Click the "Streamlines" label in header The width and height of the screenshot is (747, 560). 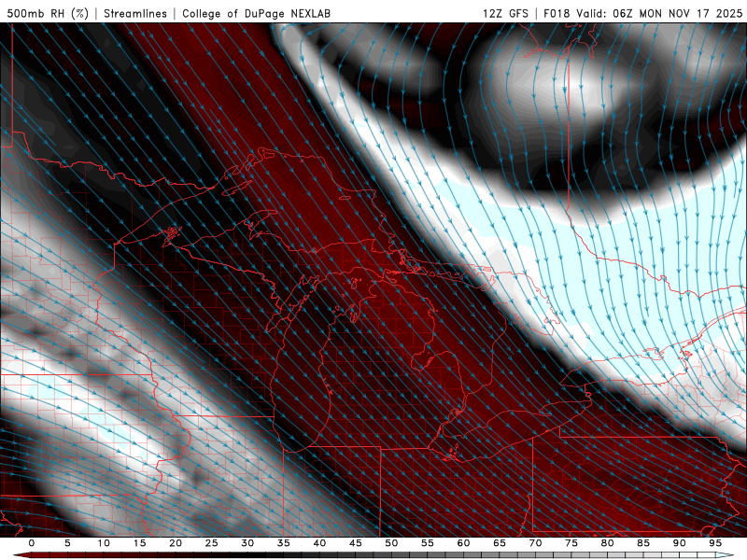(x=135, y=13)
